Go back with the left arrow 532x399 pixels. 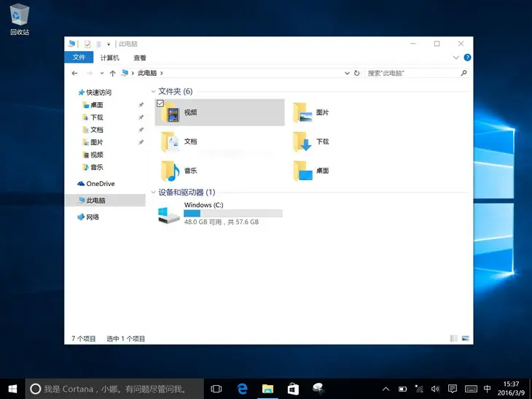point(74,73)
